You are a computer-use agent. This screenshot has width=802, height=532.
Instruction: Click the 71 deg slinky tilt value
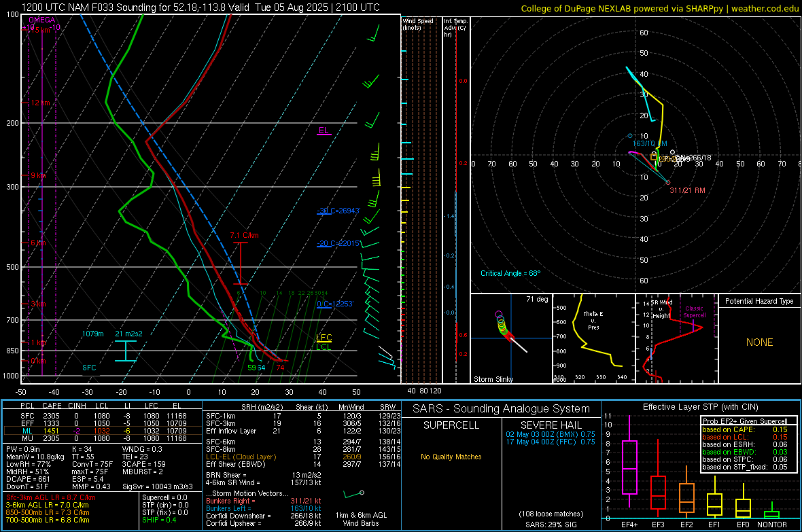point(537,299)
